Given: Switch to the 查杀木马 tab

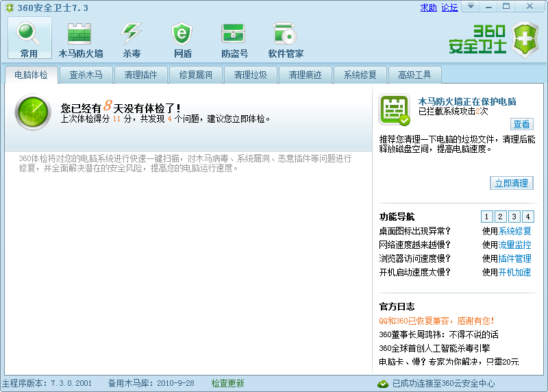Looking at the screenshot, I should tap(86, 75).
